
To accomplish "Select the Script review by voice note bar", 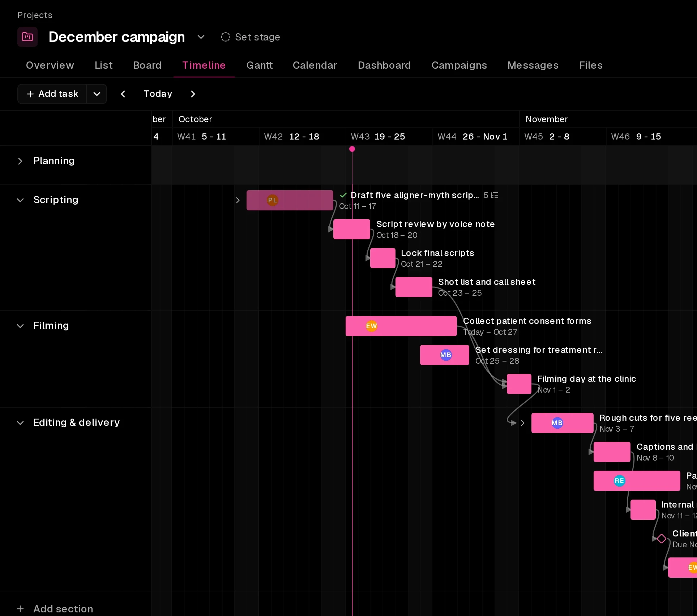I will (352, 229).
